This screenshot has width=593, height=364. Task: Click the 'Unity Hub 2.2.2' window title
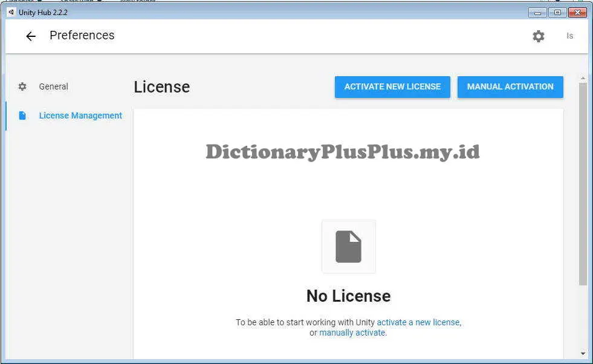[x=43, y=13]
